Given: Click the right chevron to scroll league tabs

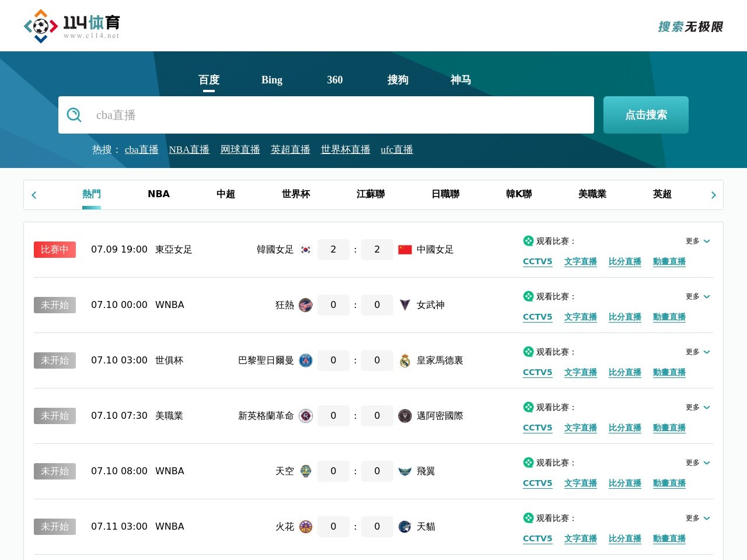Looking at the screenshot, I should point(713,195).
